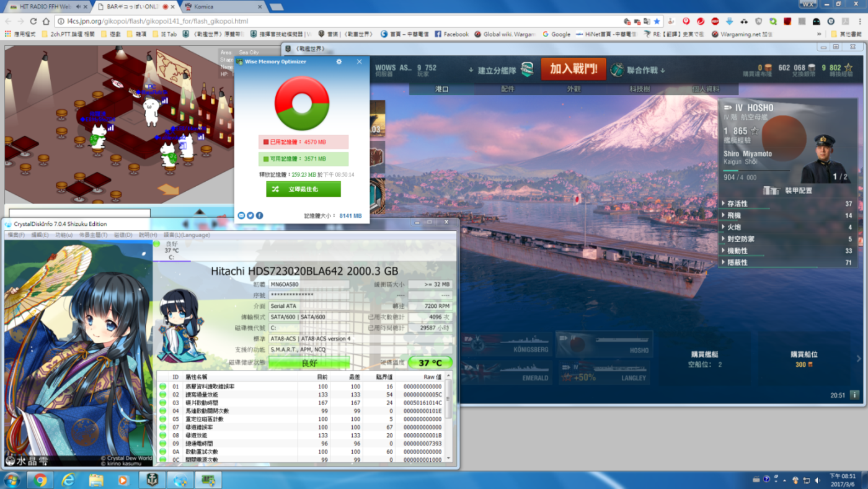
Task: Open the 配件 tab in game
Action: 507,89
